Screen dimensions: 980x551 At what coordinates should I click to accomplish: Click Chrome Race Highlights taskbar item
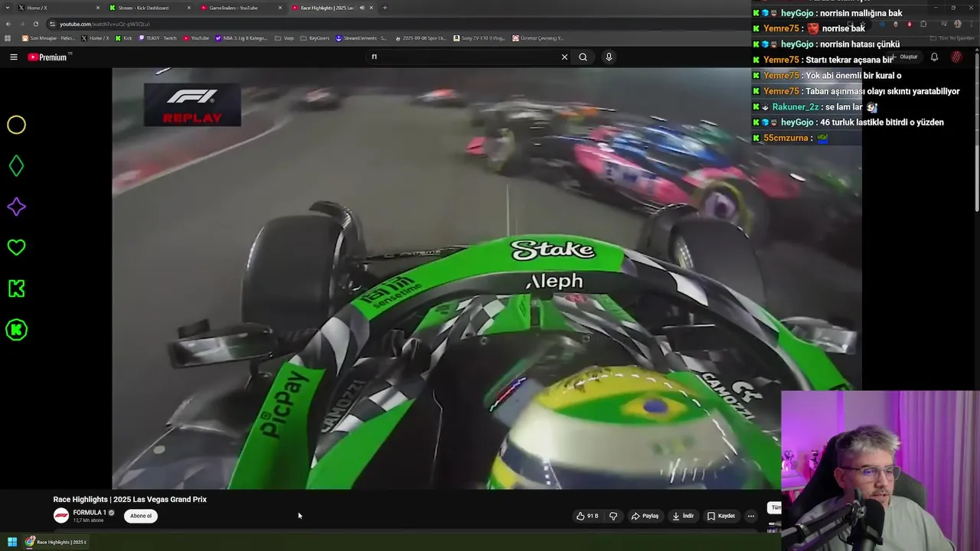pyautogui.click(x=56, y=542)
